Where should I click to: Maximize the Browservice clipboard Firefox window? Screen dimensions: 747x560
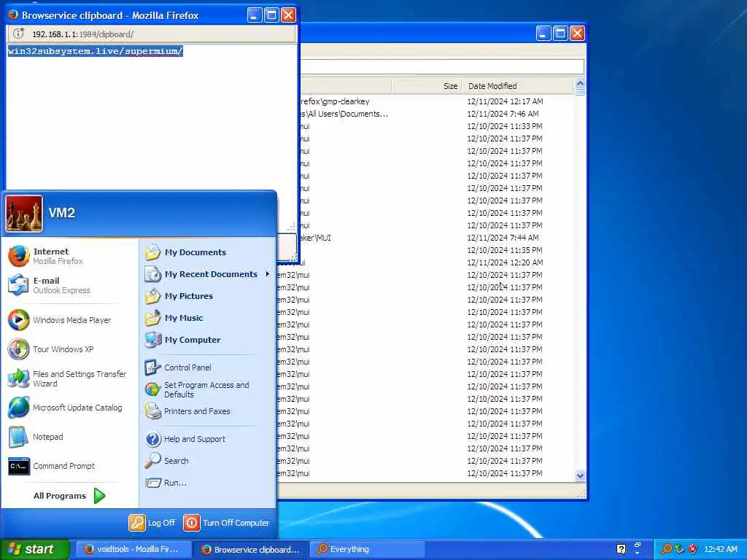pyautogui.click(x=271, y=15)
